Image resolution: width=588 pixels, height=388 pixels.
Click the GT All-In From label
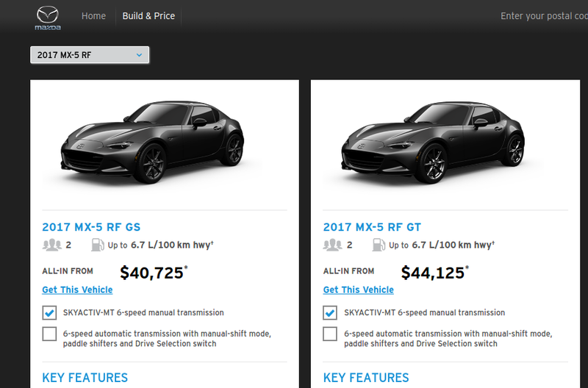[x=348, y=271]
